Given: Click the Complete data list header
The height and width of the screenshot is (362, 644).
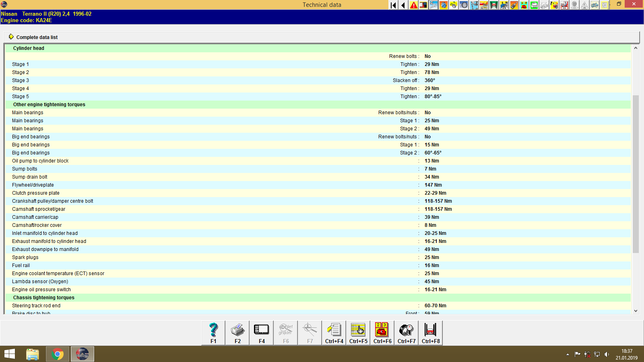Looking at the screenshot, I should pos(37,37).
